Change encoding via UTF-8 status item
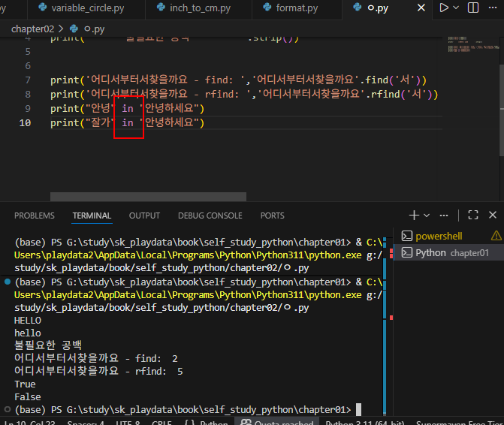The height and width of the screenshot is (425, 504). pos(128,422)
